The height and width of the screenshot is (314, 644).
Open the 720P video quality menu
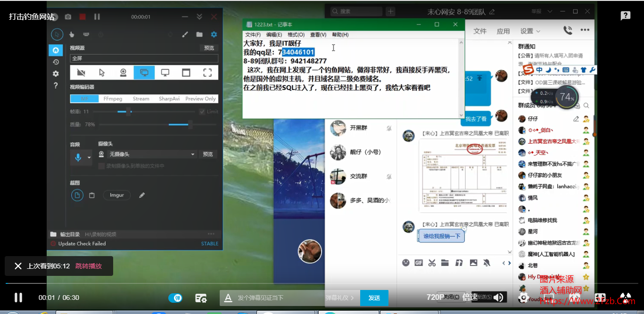(435, 298)
